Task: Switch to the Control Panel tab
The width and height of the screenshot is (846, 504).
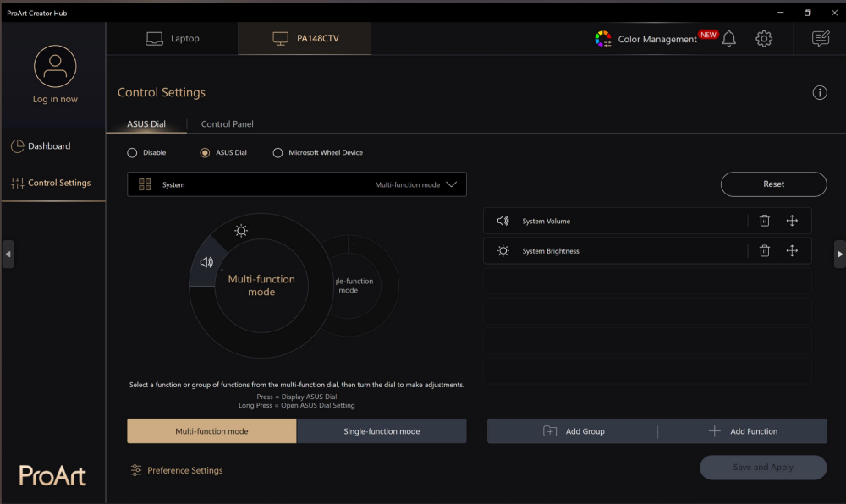Action: click(227, 124)
